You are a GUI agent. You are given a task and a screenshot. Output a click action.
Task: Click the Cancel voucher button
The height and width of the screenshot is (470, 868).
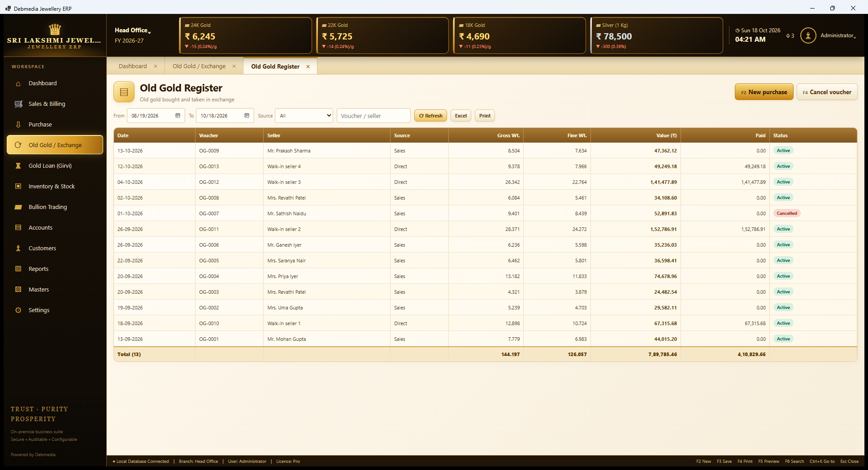(827, 92)
